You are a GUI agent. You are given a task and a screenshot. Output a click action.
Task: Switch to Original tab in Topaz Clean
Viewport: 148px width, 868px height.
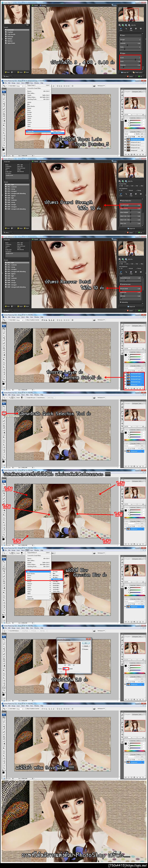click(x=35, y=5)
